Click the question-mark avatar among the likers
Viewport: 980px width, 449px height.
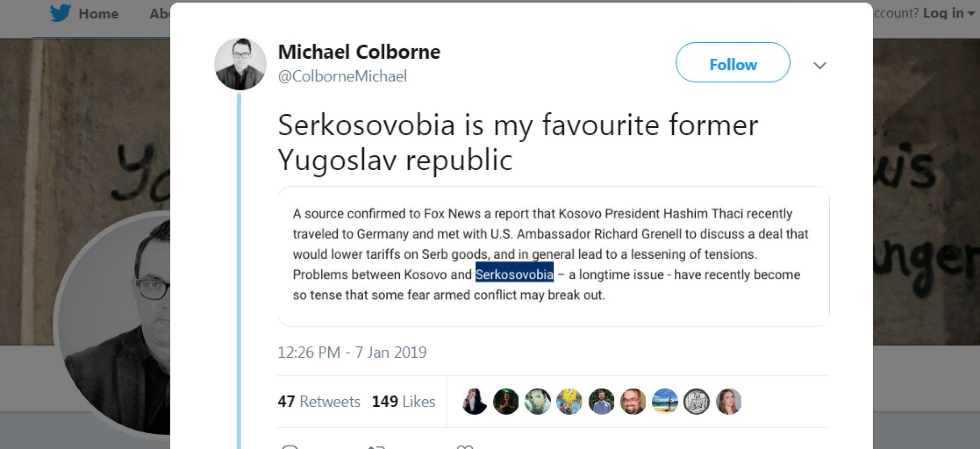pyautogui.click(x=569, y=402)
